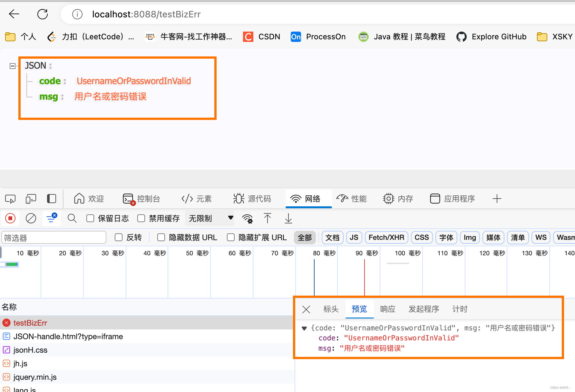Open the 标头 details tab

(331, 309)
